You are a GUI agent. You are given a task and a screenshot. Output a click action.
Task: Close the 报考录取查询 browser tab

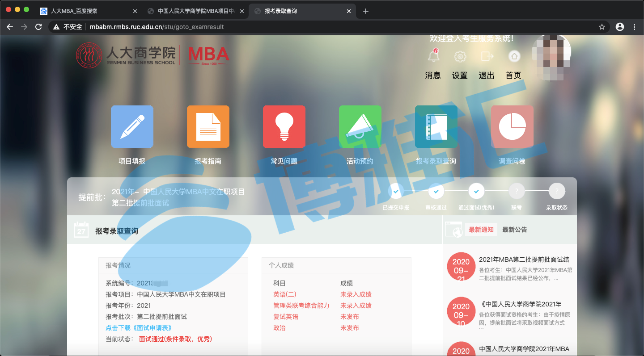pos(349,11)
